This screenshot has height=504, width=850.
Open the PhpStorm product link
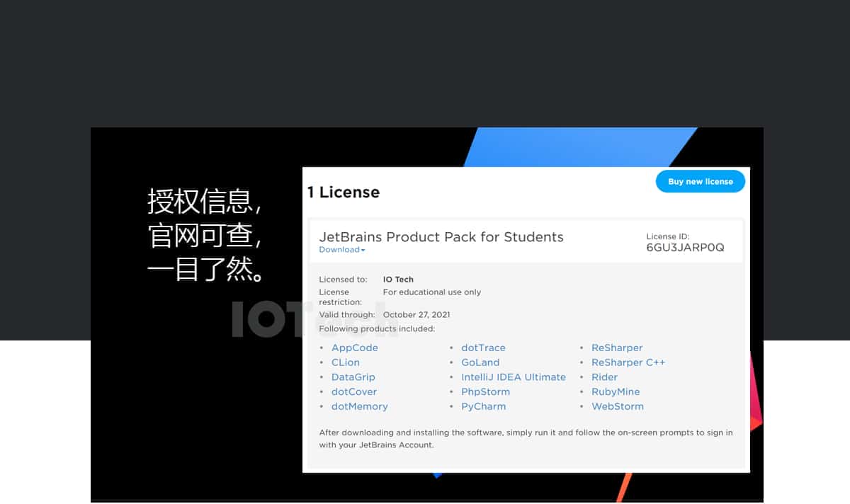coord(485,391)
